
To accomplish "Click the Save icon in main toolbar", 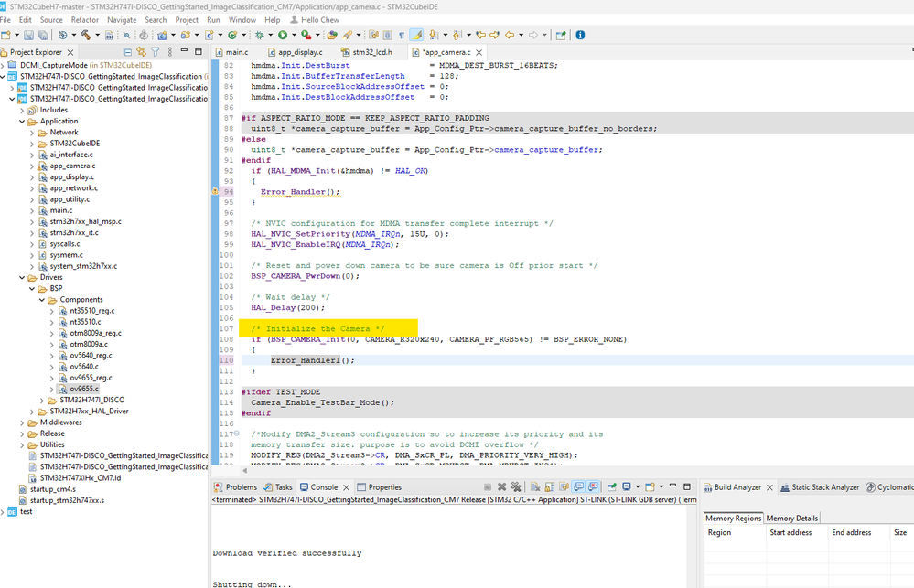I will (29, 35).
